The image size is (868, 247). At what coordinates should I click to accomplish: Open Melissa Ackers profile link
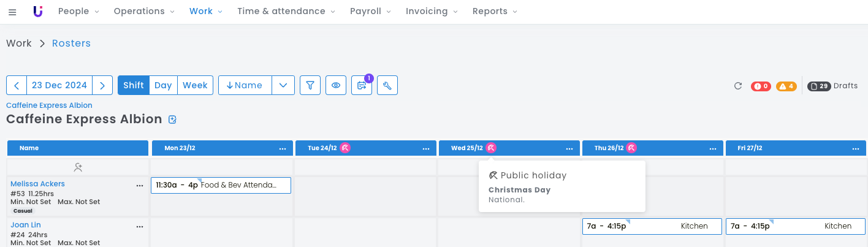coord(37,184)
